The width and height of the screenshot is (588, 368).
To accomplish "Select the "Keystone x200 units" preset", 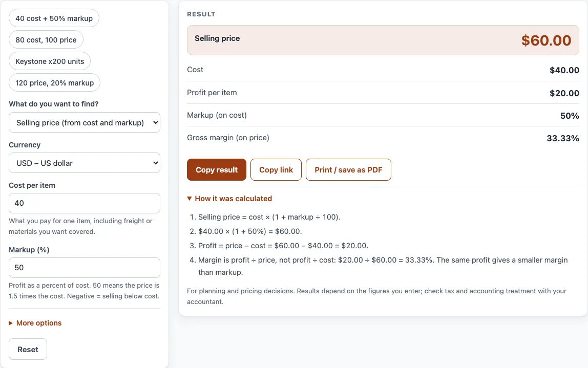I will tap(50, 61).
